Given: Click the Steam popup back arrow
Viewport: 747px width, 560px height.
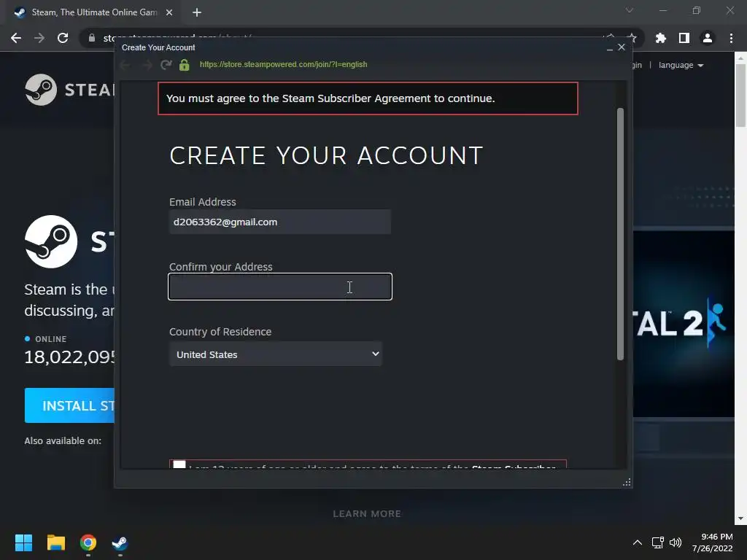Looking at the screenshot, I should point(125,65).
